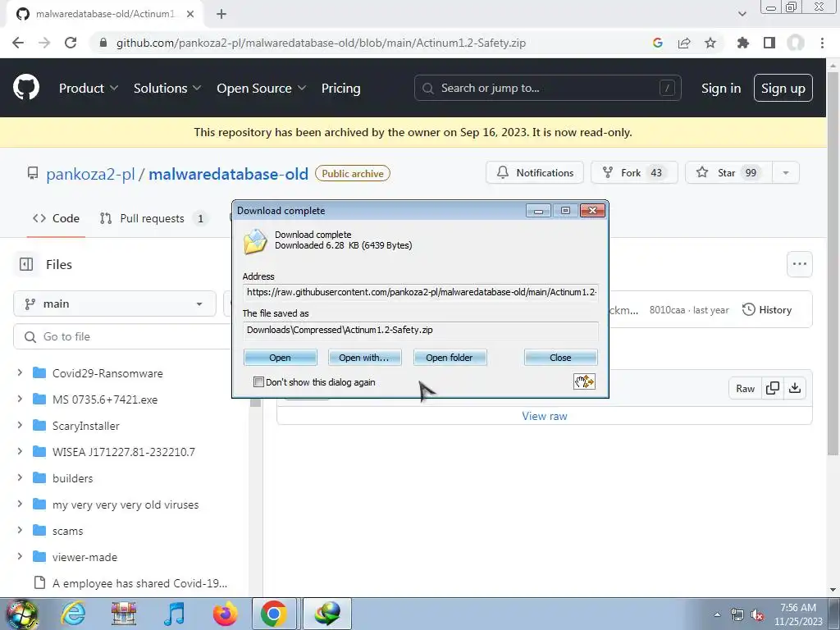
Task: Click the GitHub logo in the header
Action: point(25,88)
